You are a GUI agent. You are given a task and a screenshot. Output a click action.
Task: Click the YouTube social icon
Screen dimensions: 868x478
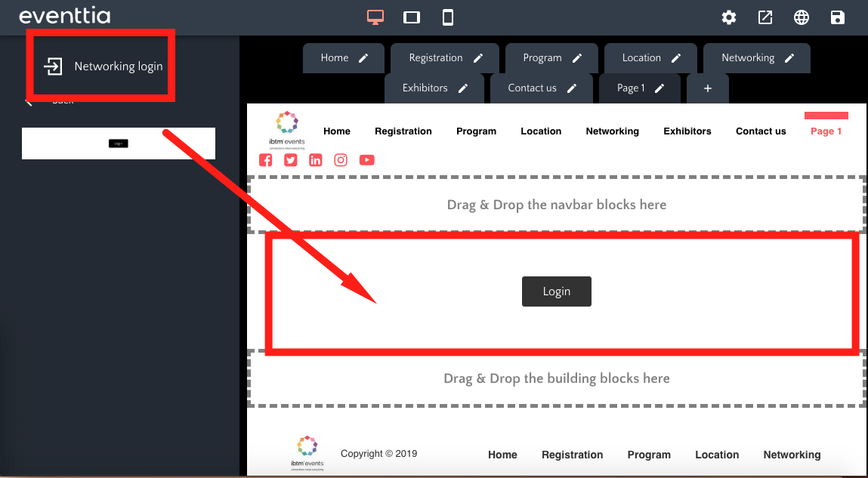[x=367, y=160]
